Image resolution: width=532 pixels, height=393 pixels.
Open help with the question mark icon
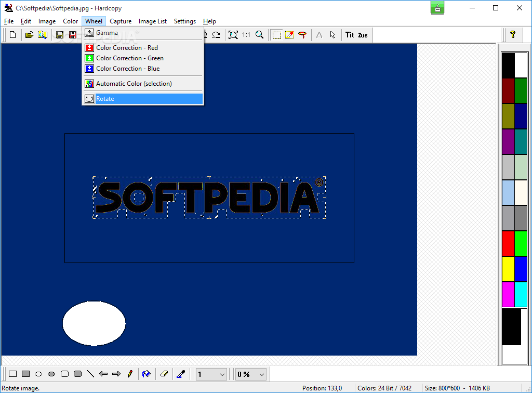click(x=513, y=34)
